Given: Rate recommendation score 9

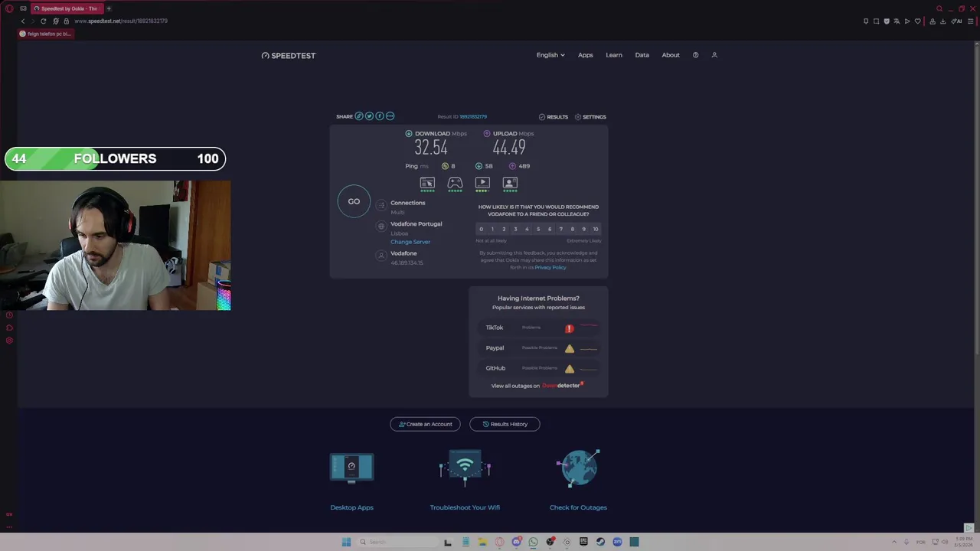Looking at the screenshot, I should (x=583, y=229).
